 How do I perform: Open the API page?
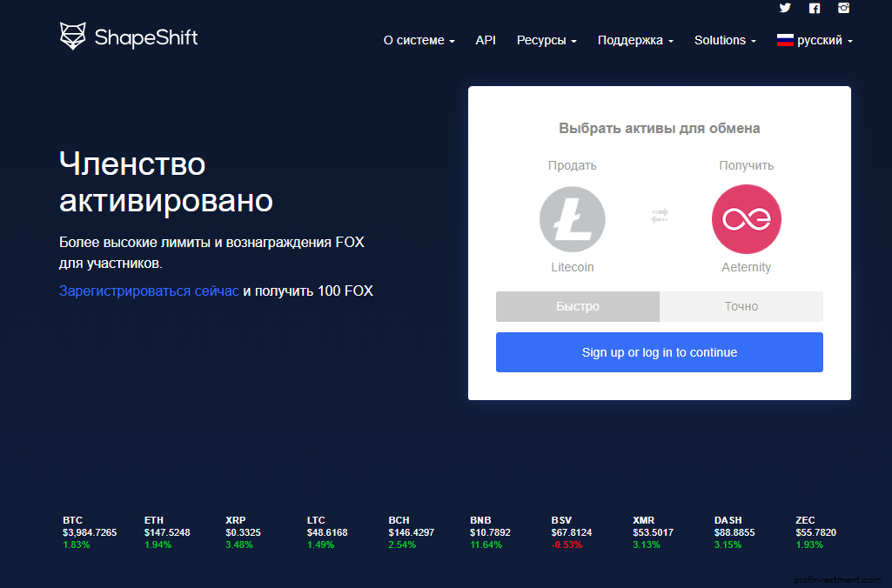486,40
